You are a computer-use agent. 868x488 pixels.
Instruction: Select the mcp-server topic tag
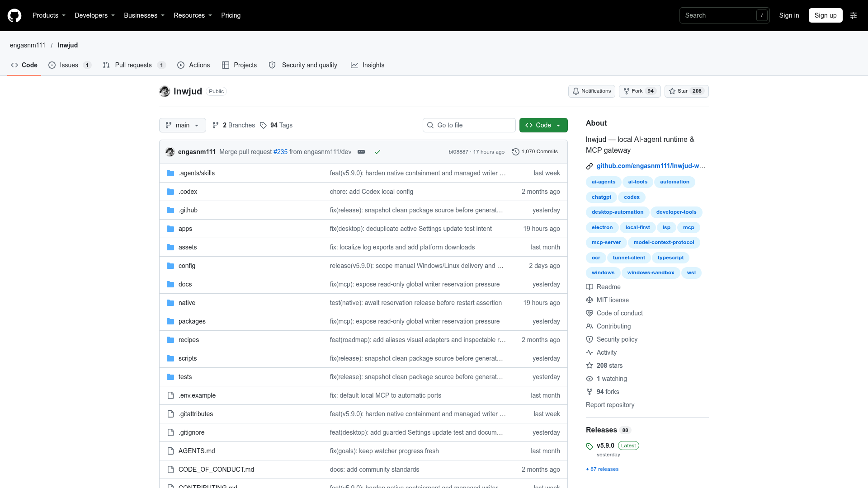pyautogui.click(x=606, y=243)
